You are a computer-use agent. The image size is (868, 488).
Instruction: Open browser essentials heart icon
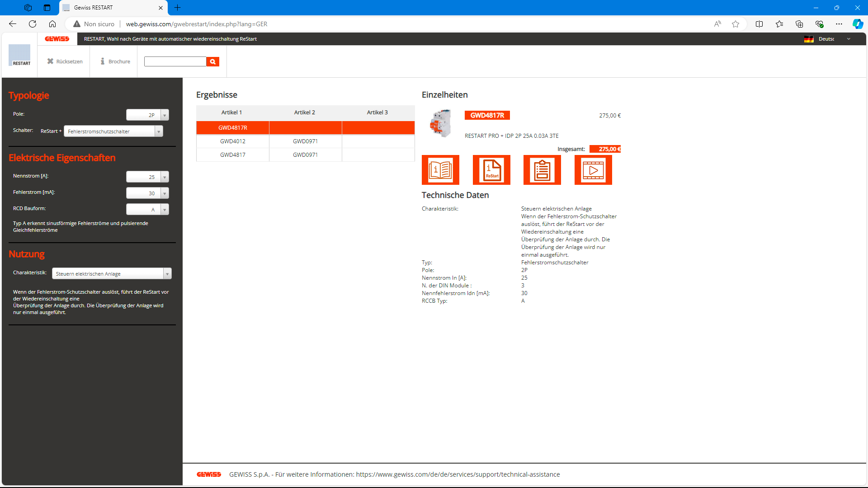tap(819, 24)
